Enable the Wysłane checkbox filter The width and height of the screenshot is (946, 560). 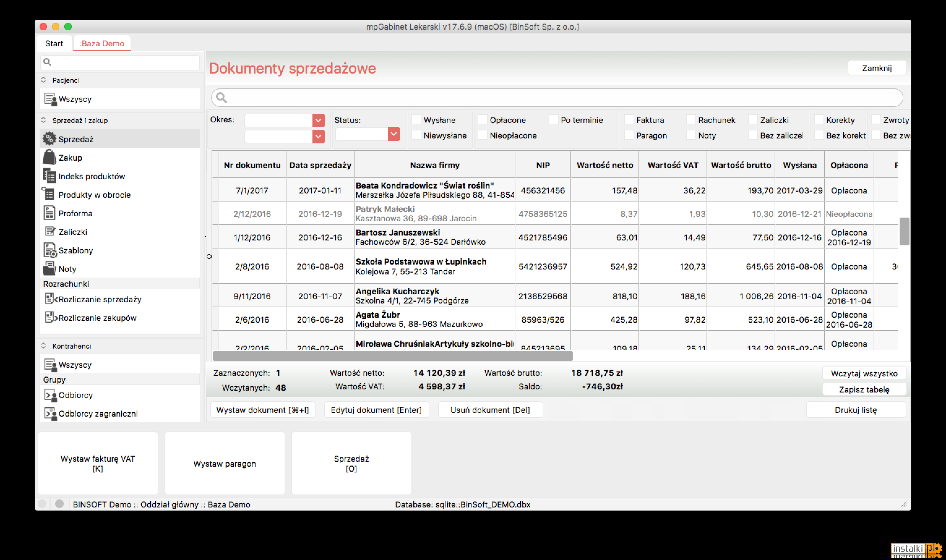tap(416, 120)
